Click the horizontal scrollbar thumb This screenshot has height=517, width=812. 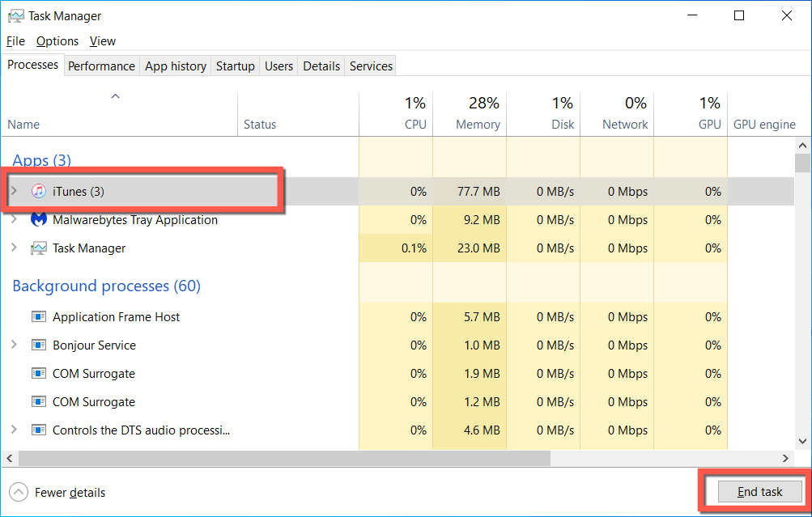click(x=283, y=459)
